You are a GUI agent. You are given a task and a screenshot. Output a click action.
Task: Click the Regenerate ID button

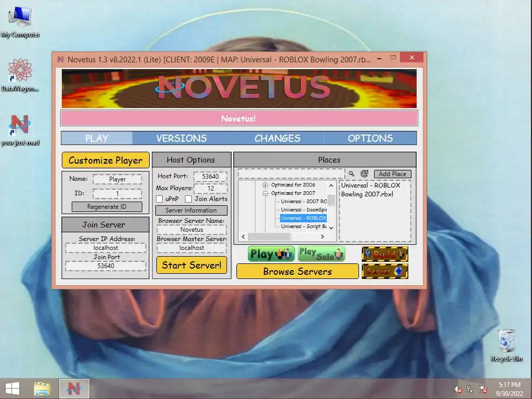[x=107, y=207]
